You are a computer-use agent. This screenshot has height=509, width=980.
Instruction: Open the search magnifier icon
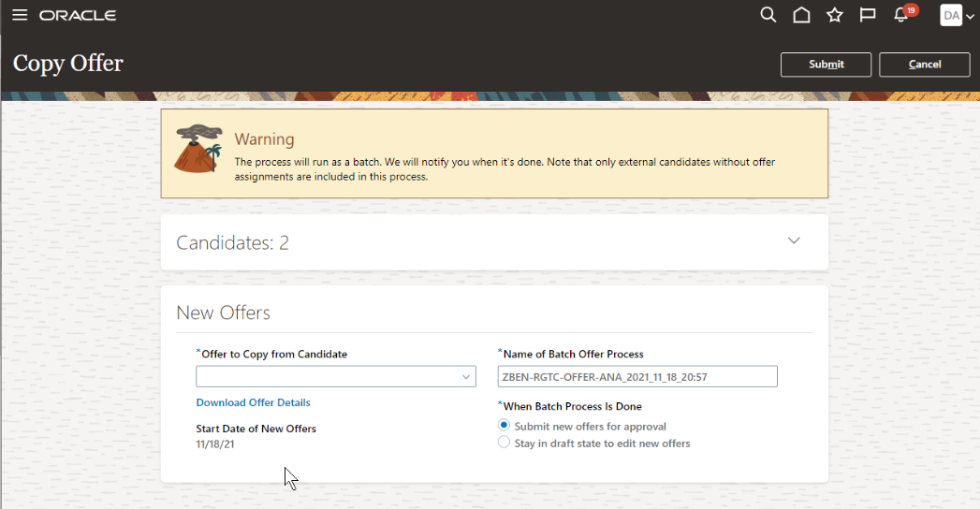pos(768,15)
